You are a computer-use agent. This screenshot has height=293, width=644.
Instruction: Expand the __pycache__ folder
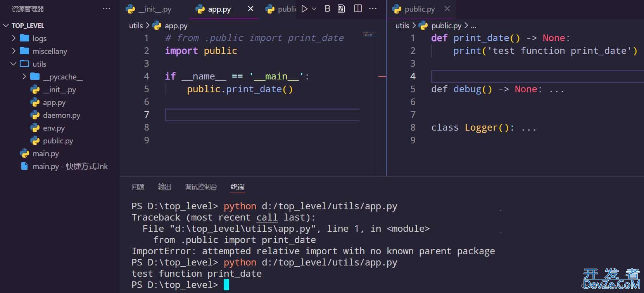click(24, 76)
